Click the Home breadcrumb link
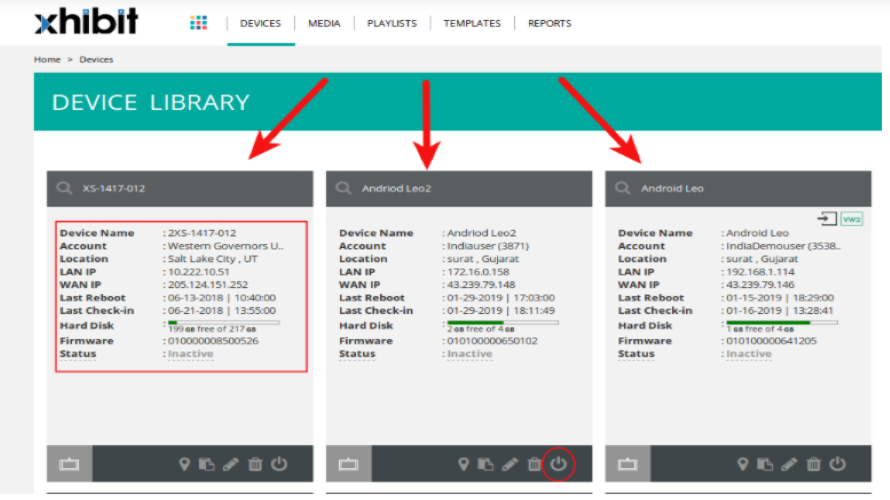 point(47,60)
